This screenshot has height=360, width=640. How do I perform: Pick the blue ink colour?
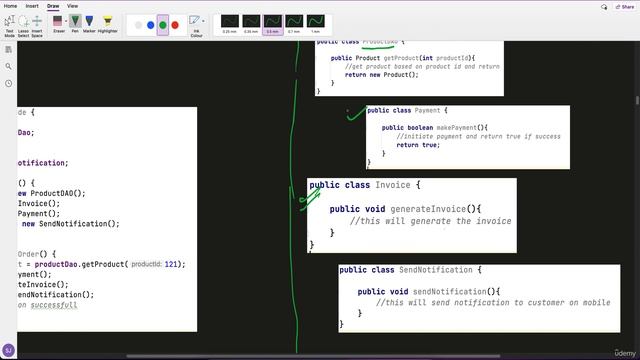(151, 25)
